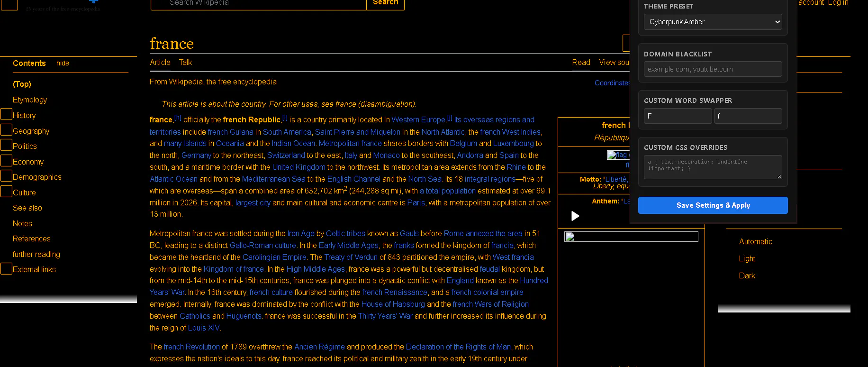Switch to the Article tab

(160, 62)
